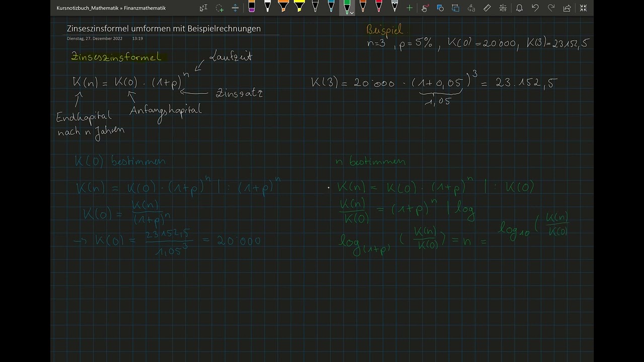Click handwritten result 23.152,5 after equals sign
The image size is (644, 362).
point(526,83)
